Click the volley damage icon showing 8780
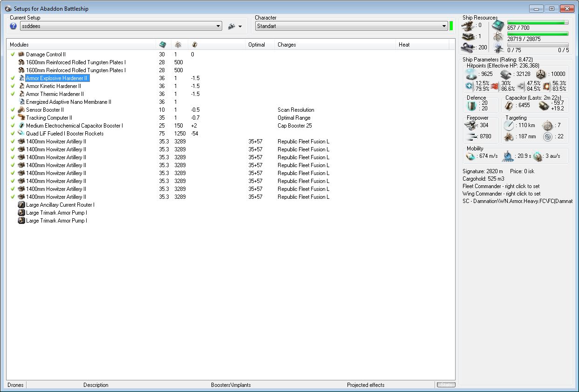Viewport: 579px width, 392px height. [x=472, y=136]
